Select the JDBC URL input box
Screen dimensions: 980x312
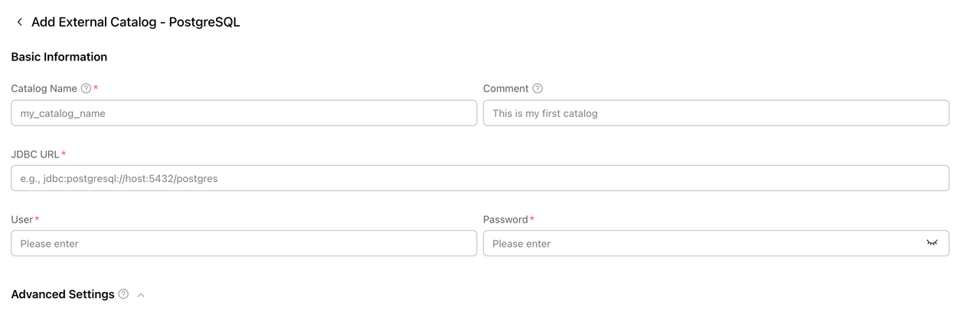[x=480, y=178]
